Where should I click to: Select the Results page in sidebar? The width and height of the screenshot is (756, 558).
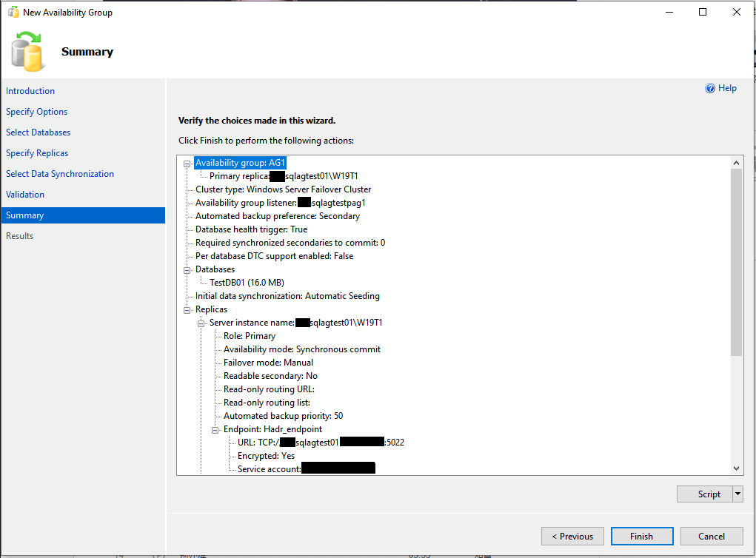[x=20, y=235]
